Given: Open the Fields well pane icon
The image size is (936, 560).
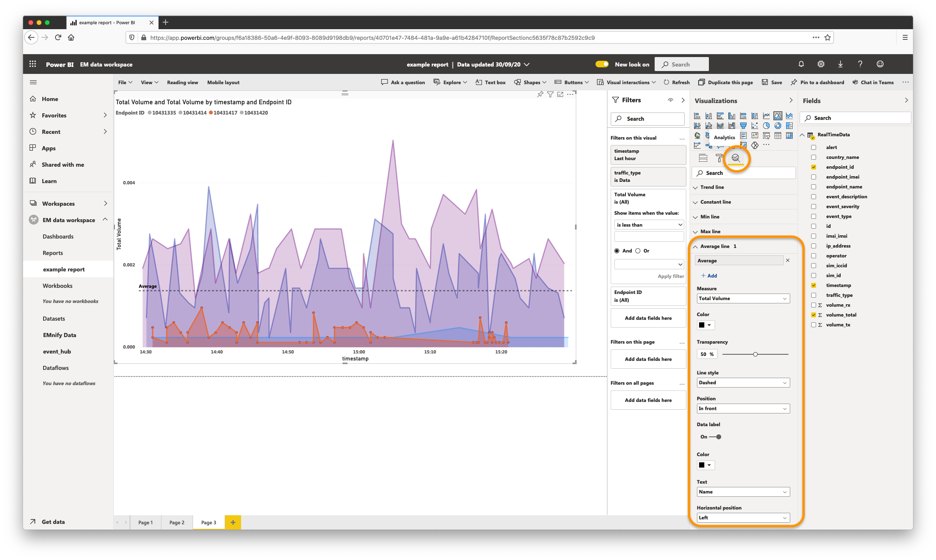Looking at the screenshot, I should 703,158.
